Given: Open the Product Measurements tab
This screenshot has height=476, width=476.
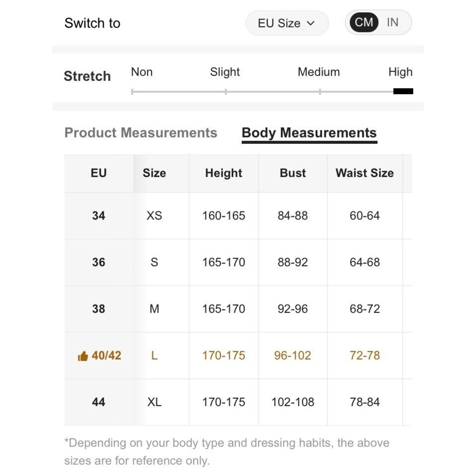Looking at the screenshot, I should (x=140, y=133).
